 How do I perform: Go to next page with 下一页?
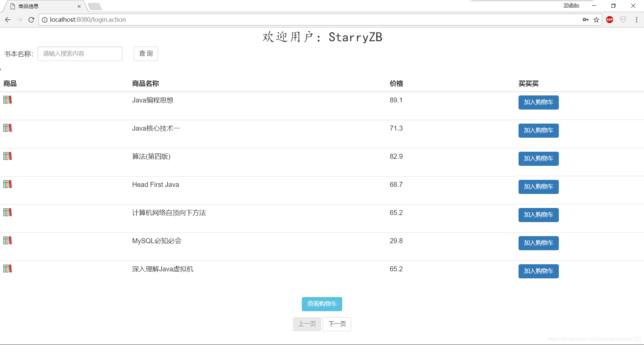337,324
